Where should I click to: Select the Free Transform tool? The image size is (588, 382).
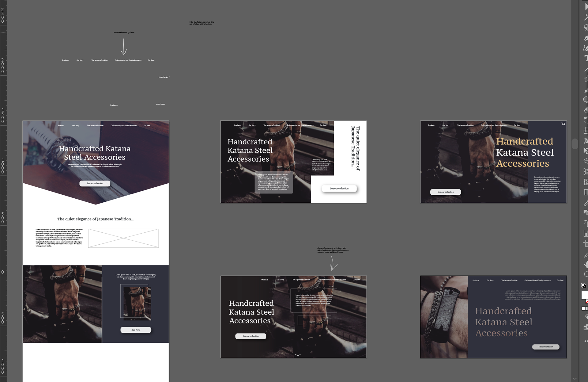click(586, 151)
